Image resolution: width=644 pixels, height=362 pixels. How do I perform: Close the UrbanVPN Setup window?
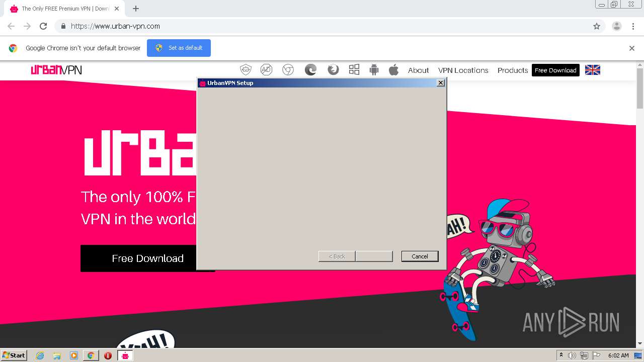tap(441, 83)
